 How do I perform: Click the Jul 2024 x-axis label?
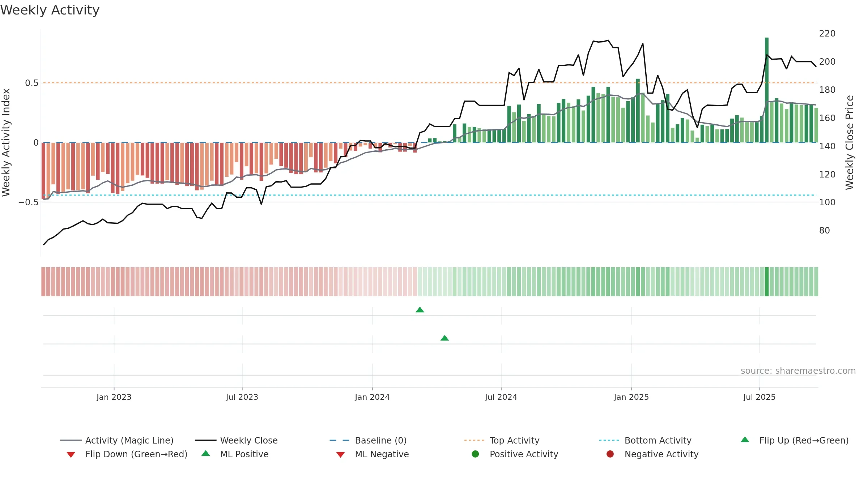click(x=501, y=397)
